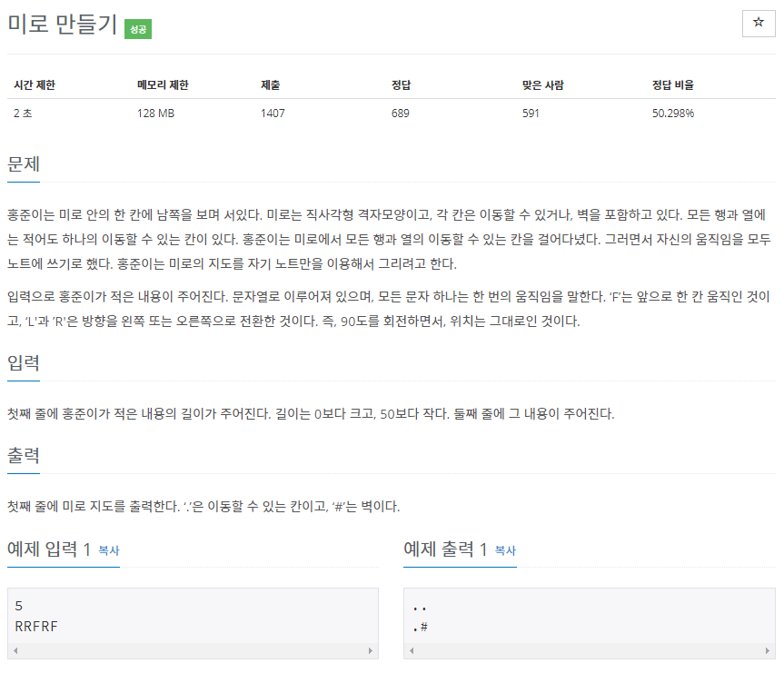Click the 제출 column header
784x673 pixels.
coord(271,85)
